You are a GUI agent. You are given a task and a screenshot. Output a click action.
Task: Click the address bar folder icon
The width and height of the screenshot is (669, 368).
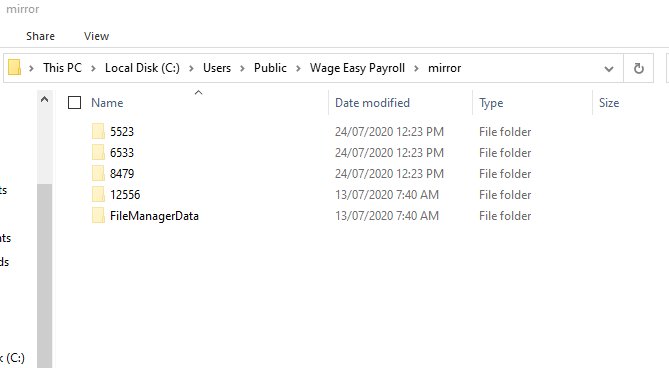tap(15, 67)
